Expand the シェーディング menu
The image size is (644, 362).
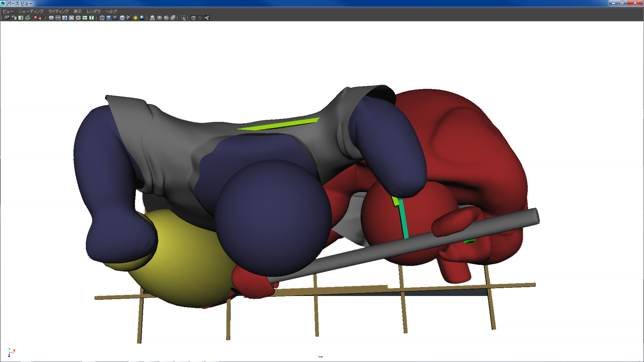tap(31, 11)
